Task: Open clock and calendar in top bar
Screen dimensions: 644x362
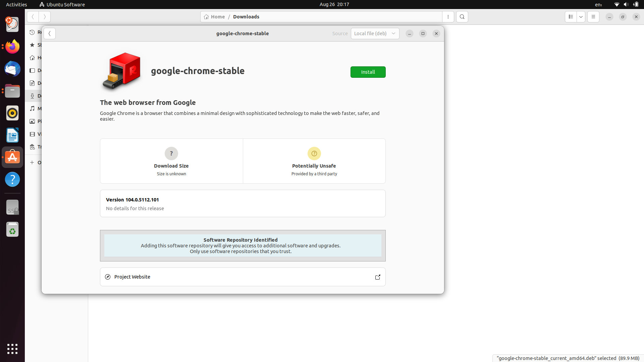Action: click(x=334, y=4)
